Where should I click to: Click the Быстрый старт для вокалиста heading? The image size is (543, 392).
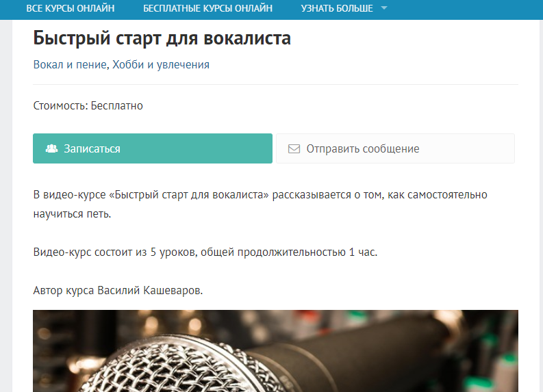pyautogui.click(x=162, y=38)
